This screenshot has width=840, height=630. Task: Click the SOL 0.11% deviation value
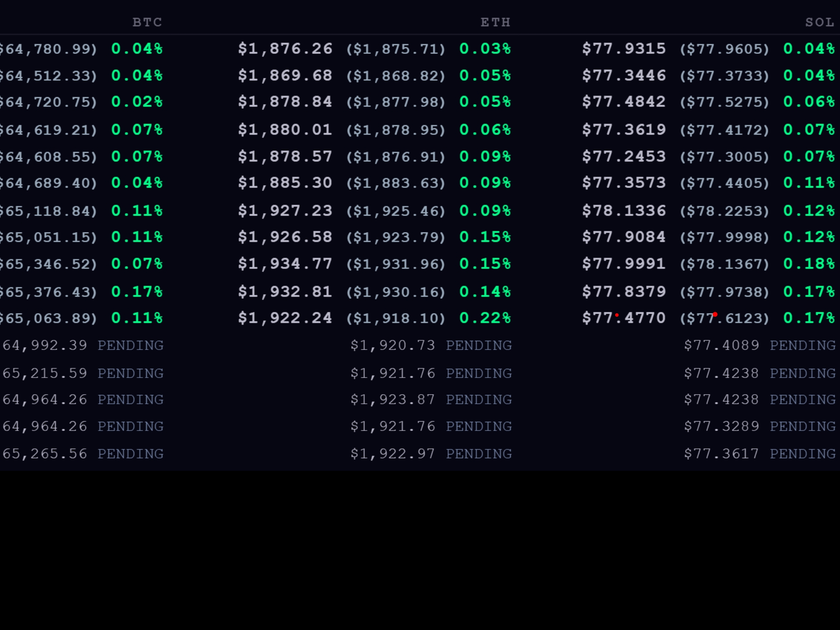click(809, 182)
